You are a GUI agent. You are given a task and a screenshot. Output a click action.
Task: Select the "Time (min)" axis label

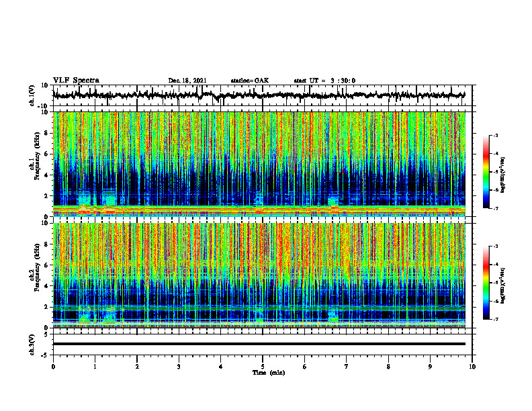click(x=269, y=373)
